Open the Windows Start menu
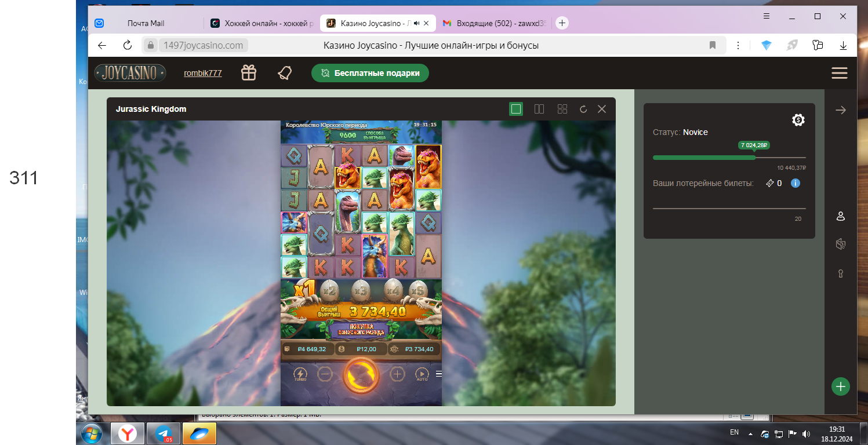Image resolution: width=868 pixels, height=445 pixels. click(92, 433)
